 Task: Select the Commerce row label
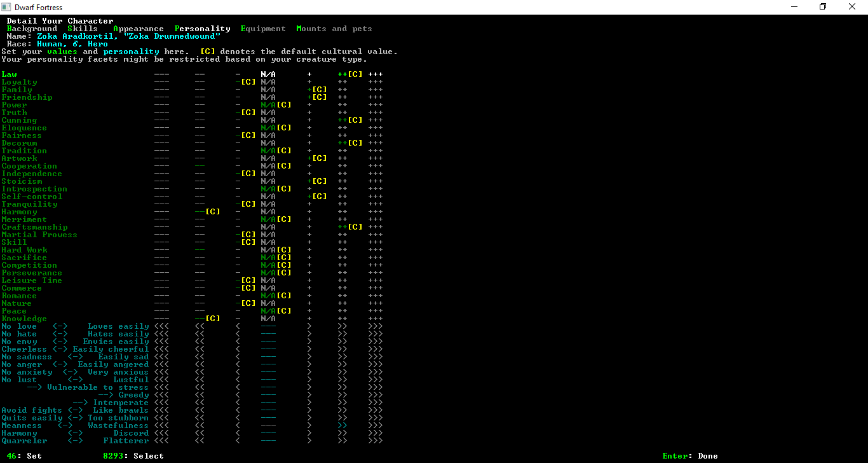pyautogui.click(x=22, y=288)
